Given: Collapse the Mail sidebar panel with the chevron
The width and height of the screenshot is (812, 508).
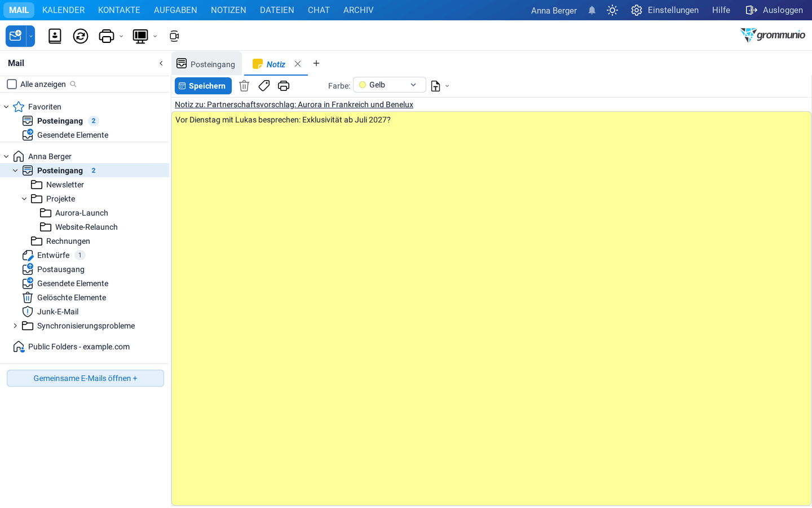Looking at the screenshot, I should pos(161,63).
